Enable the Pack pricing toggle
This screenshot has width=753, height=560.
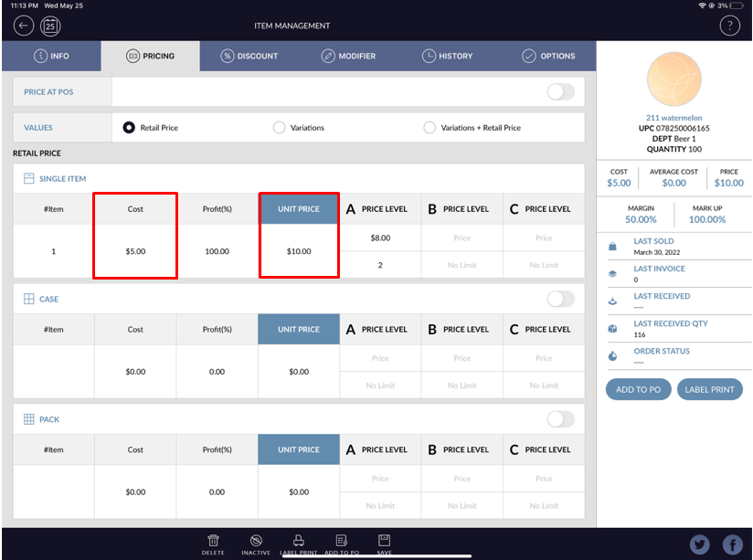pyautogui.click(x=560, y=419)
